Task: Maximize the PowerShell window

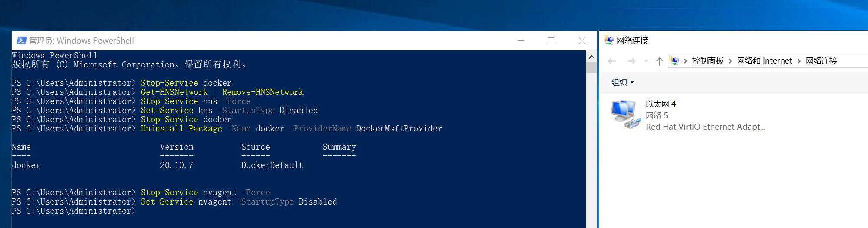Action: coord(551,40)
